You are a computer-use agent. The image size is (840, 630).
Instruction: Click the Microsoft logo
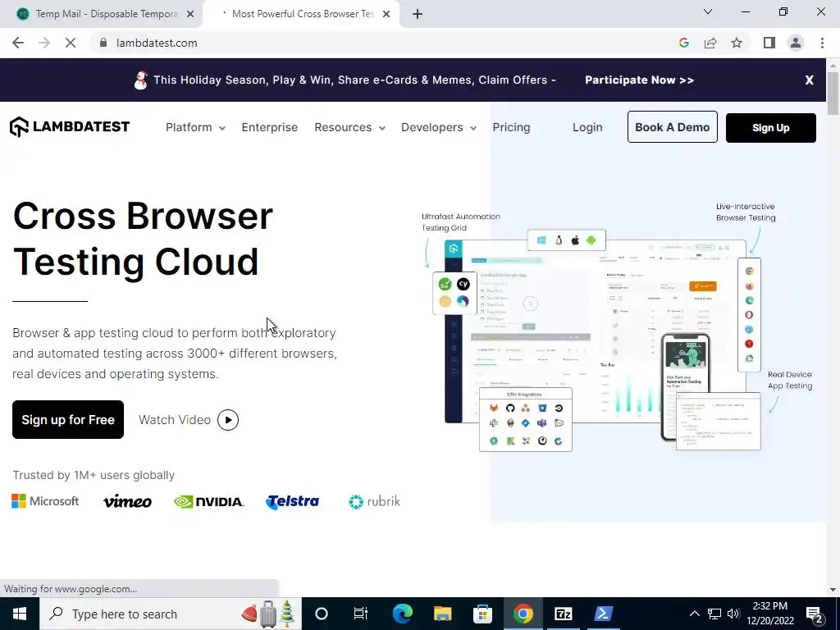tap(46, 501)
